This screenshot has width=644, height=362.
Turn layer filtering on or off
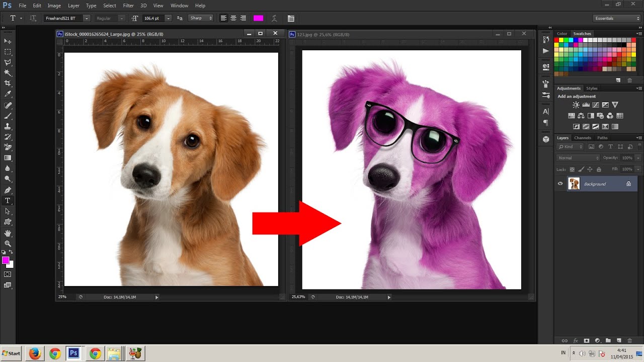click(639, 147)
